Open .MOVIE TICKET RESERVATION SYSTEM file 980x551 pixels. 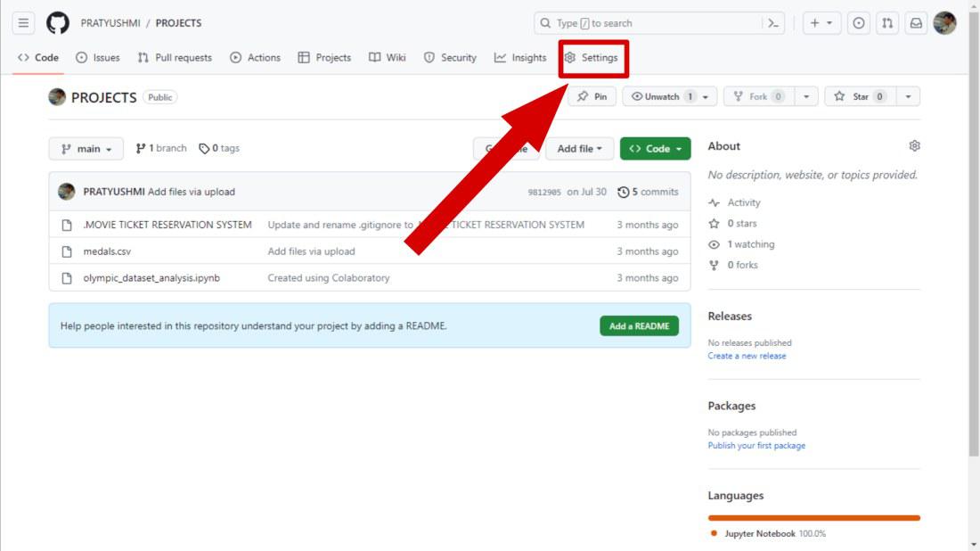(167, 225)
